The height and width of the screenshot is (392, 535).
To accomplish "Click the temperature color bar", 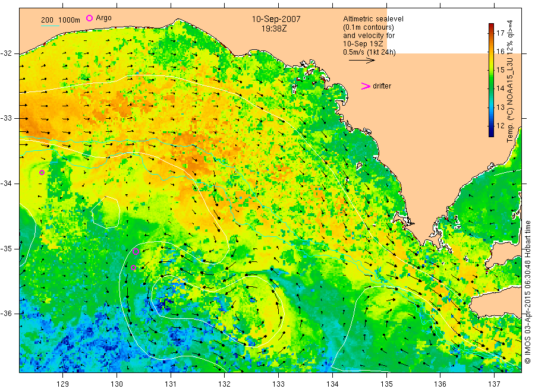I will [x=491, y=80].
